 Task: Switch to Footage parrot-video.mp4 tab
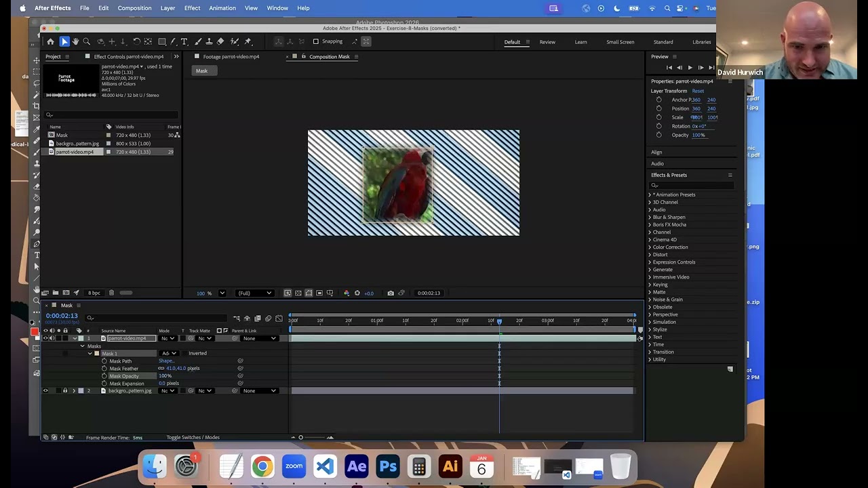click(231, 56)
